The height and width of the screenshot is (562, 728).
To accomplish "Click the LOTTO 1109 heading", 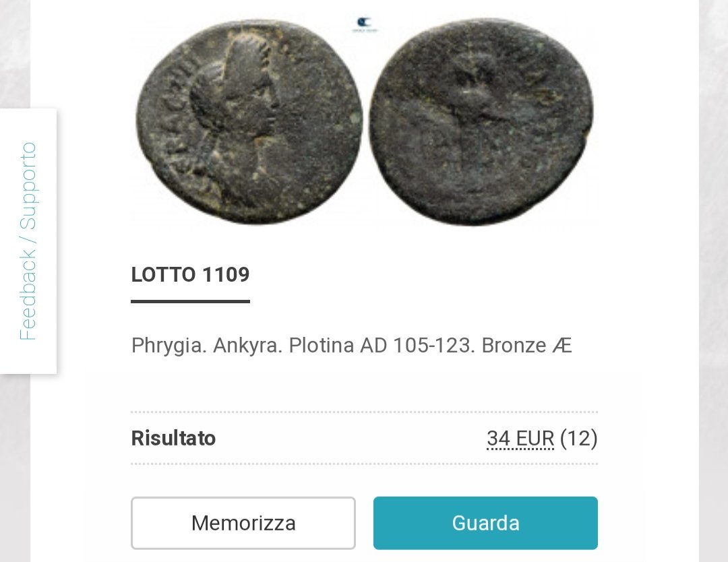I will click(190, 275).
